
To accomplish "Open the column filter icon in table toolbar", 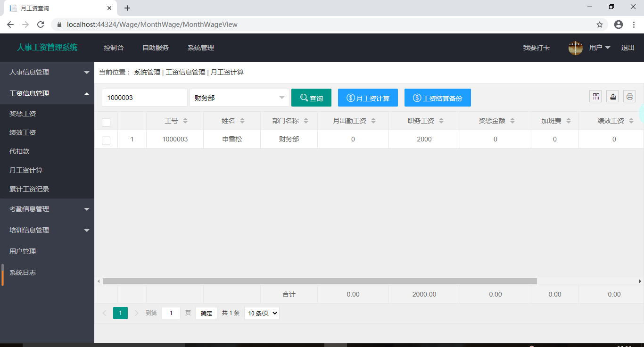I will coord(596,96).
